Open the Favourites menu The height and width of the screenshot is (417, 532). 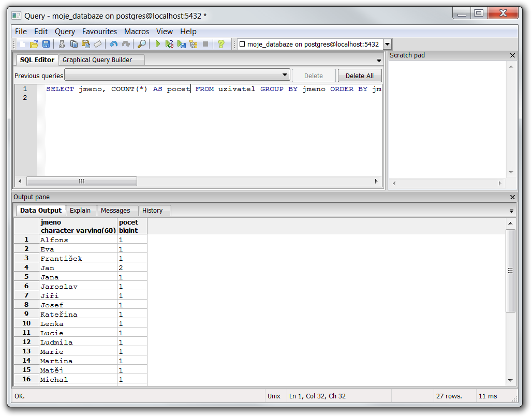click(99, 32)
